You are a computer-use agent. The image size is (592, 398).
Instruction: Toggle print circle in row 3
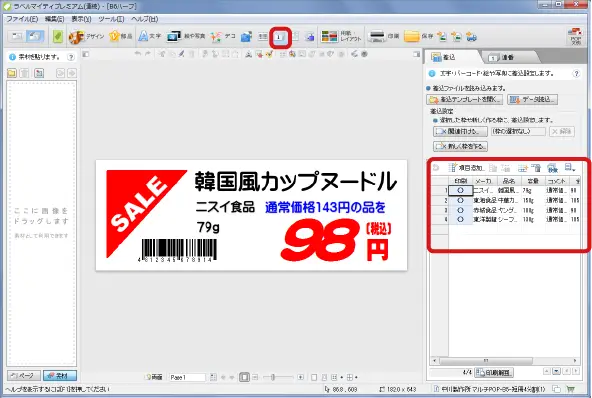click(460, 210)
